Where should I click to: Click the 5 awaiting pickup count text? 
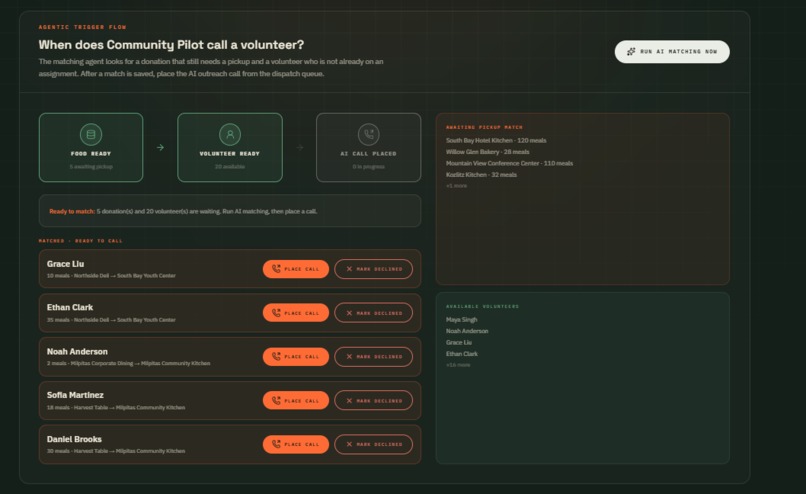click(91, 167)
